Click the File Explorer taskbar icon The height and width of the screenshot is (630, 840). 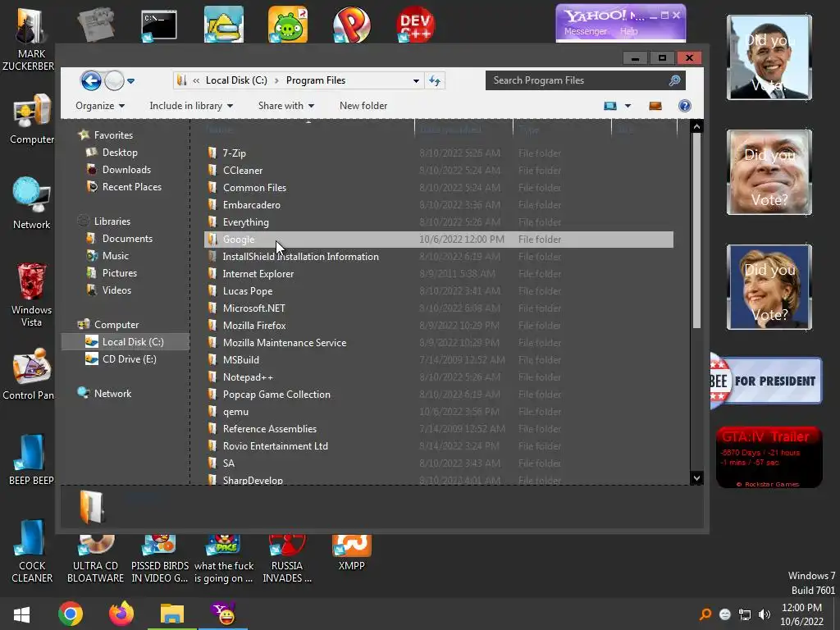172,614
